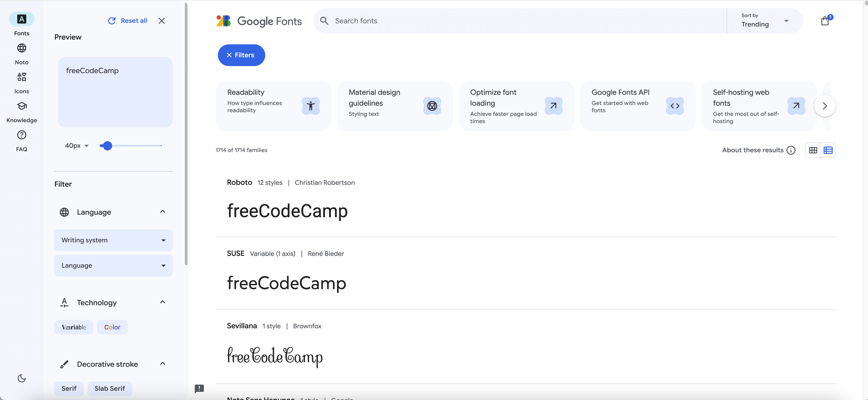Click the Fonts label in navigation
The image size is (868, 400).
[x=22, y=33]
